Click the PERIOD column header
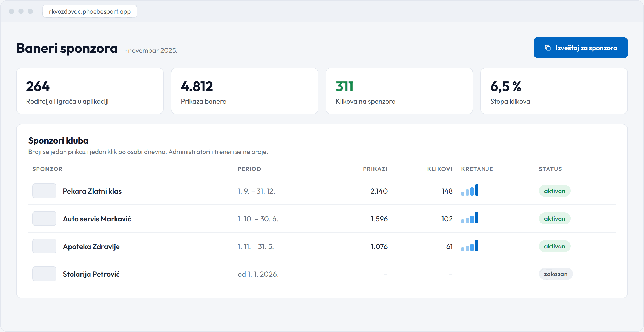The image size is (644, 332). pyautogui.click(x=249, y=169)
